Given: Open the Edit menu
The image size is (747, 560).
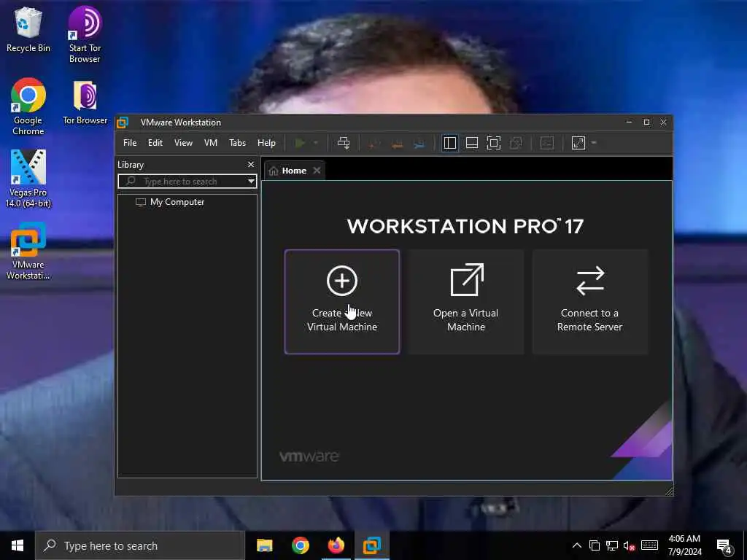Looking at the screenshot, I should (x=155, y=143).
